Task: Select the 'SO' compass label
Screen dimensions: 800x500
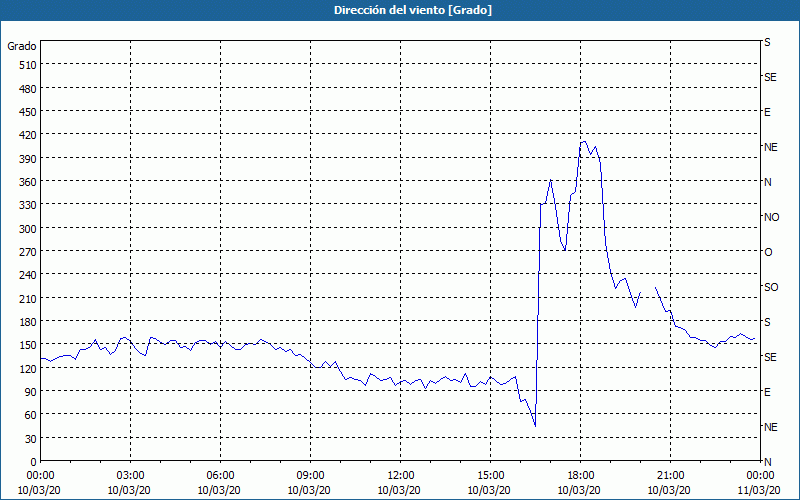Action: (771, 287)
